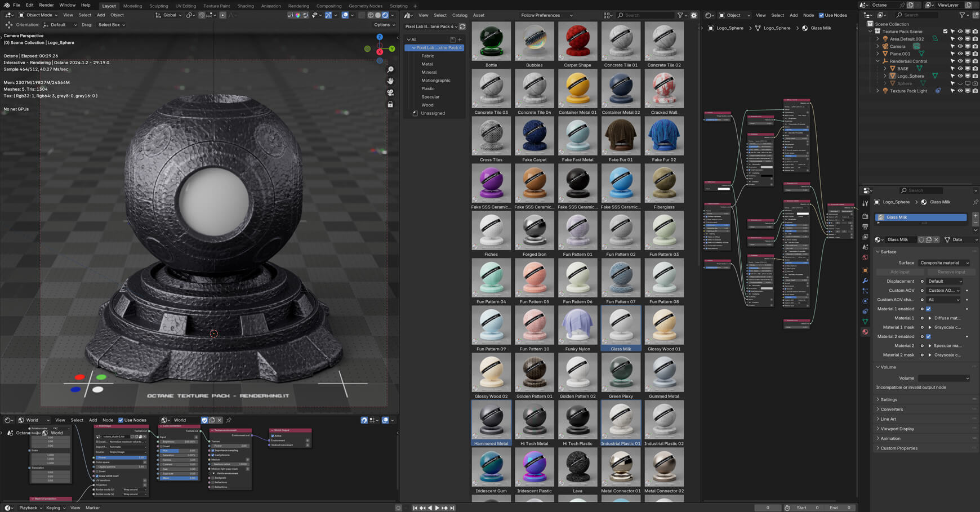Click the asset browser Search field
Viewport: 980px width, 512px height.
tap(645, 15)
